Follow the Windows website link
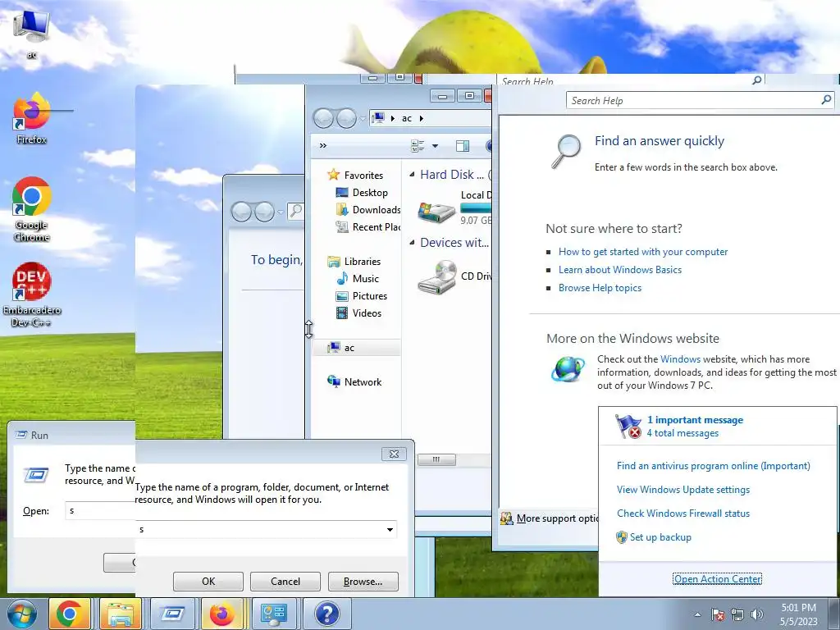Image resolution: width=840 pixels, height=630 pixels. (x=680, y=359)
